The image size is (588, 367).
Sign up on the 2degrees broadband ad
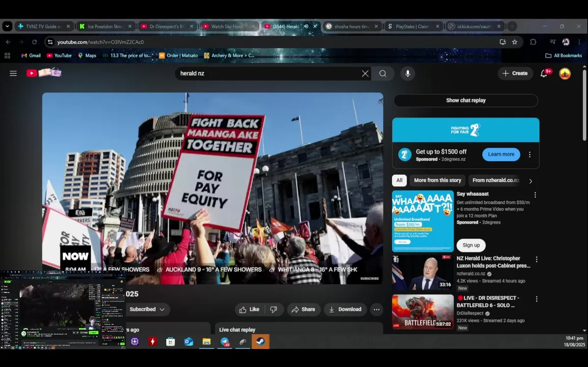tap(471, 245)
